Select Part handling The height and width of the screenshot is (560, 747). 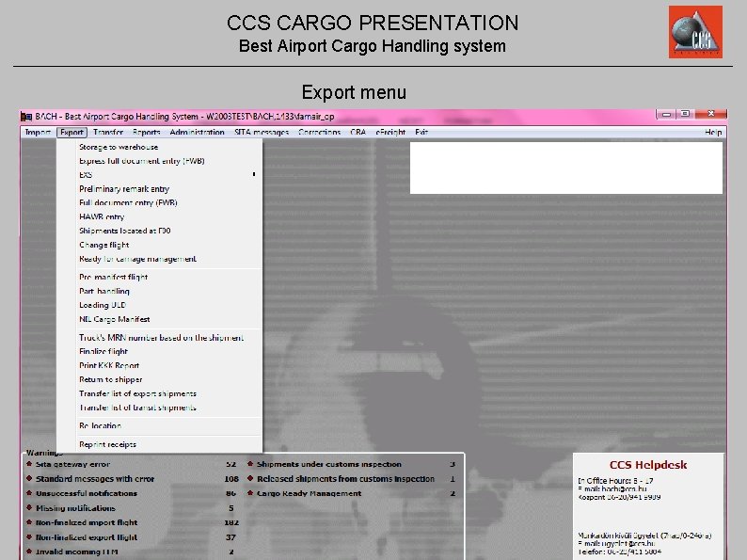[x=160, y=291]
